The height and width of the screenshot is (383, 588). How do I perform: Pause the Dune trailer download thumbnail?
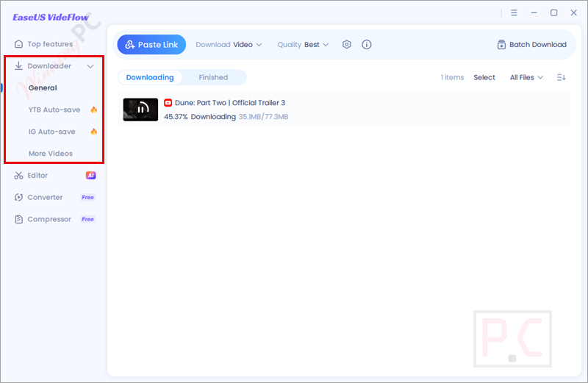140,110
